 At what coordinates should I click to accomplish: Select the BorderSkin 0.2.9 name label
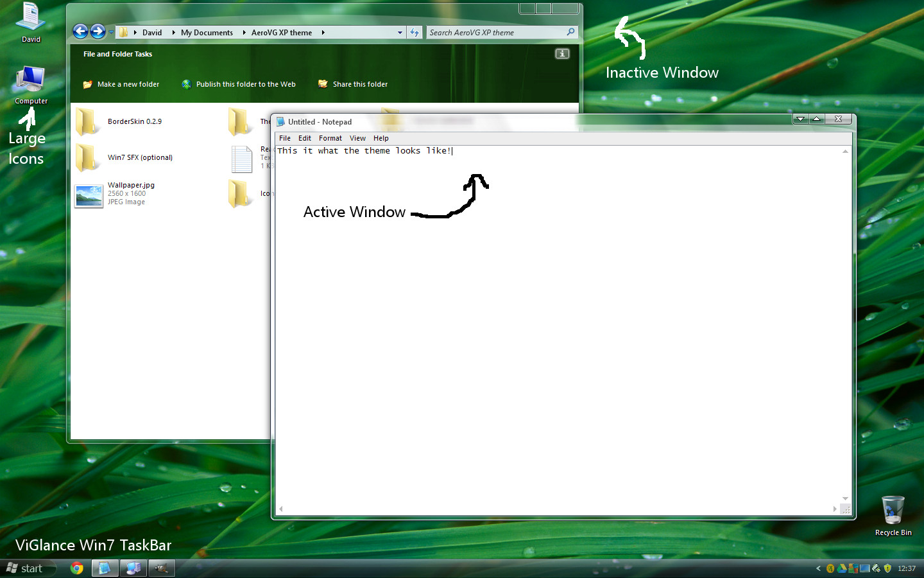click(135, 121)
